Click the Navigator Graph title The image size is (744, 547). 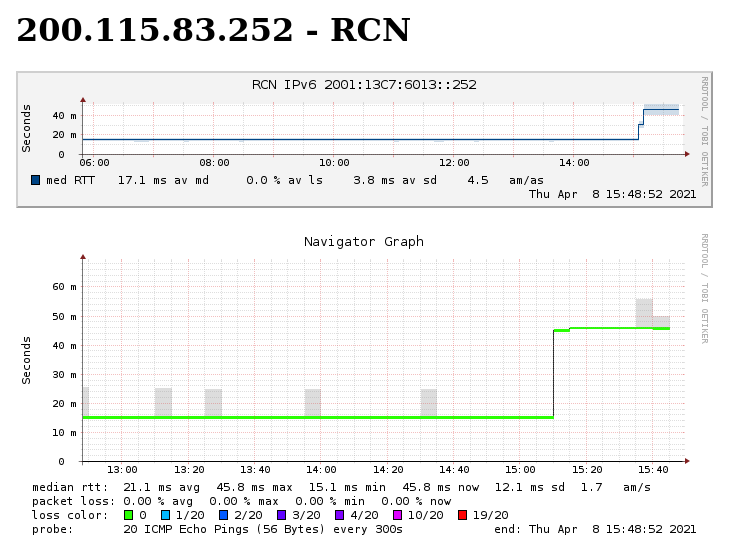click(364, 242)
